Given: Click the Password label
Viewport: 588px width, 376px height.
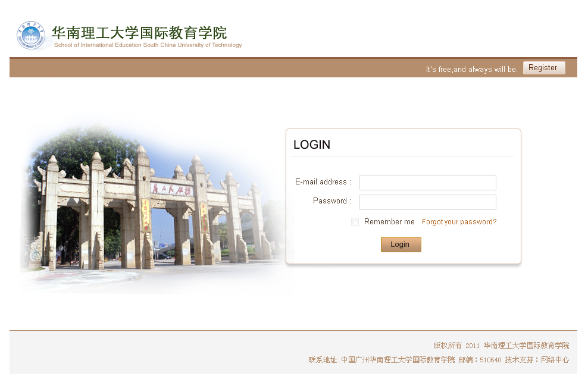Looking at the screenshot, I should pos(332,201).
